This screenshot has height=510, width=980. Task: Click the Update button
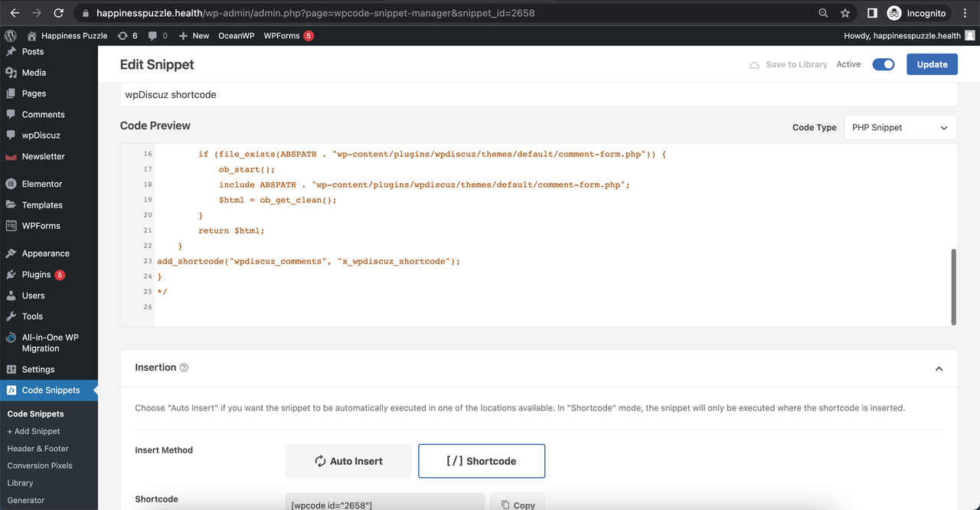(932, 64)
